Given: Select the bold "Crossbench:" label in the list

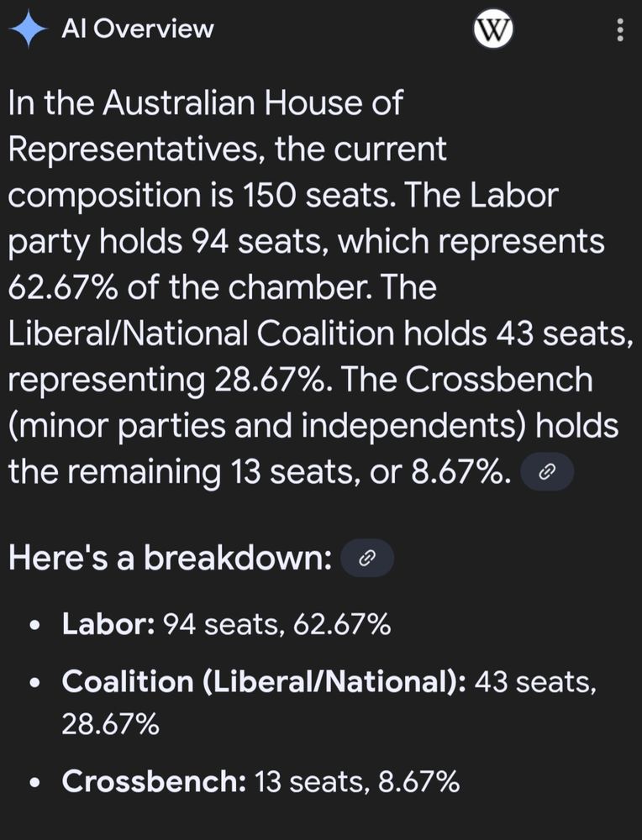Looking at the screenshot, I should [x=154, y=782].
